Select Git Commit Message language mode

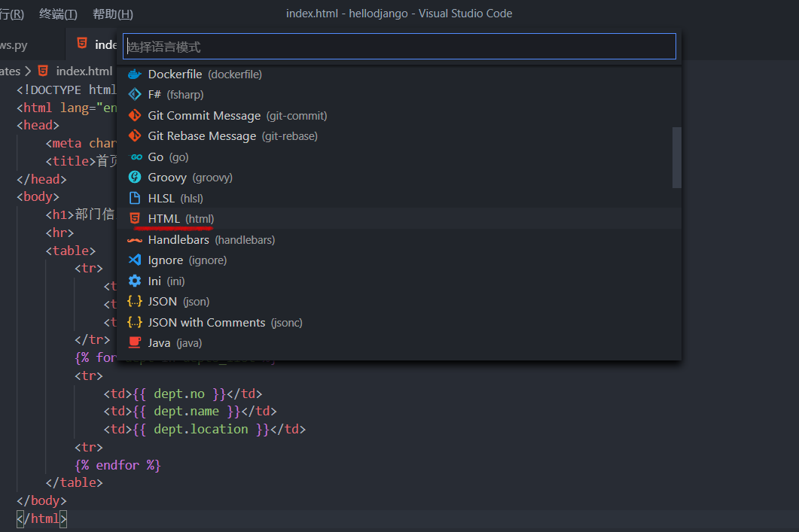(399, 116)
